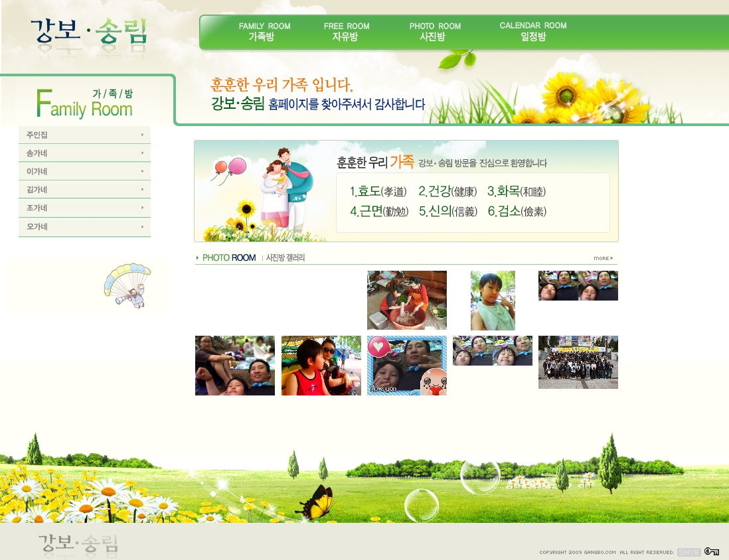The width and height of the screenshot is (729, 560).
Task: Click the grey 강보·송림 footer logo
Action: click(78, 544)
